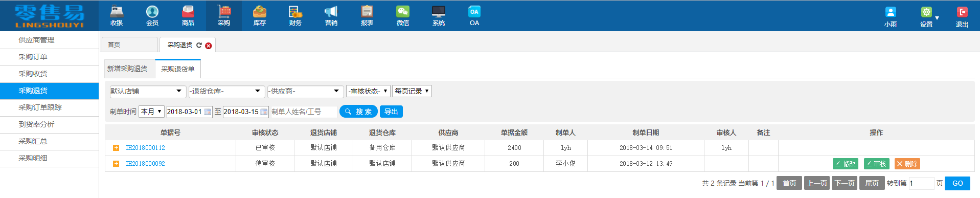The height and width of the screenshot is (198, 980).
Task: Open the 系统 system module
Action: click(x=439, y=15)
